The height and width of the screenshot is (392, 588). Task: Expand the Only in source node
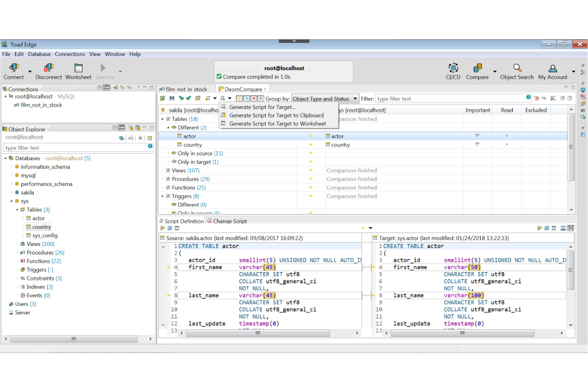tap(168, 153)
